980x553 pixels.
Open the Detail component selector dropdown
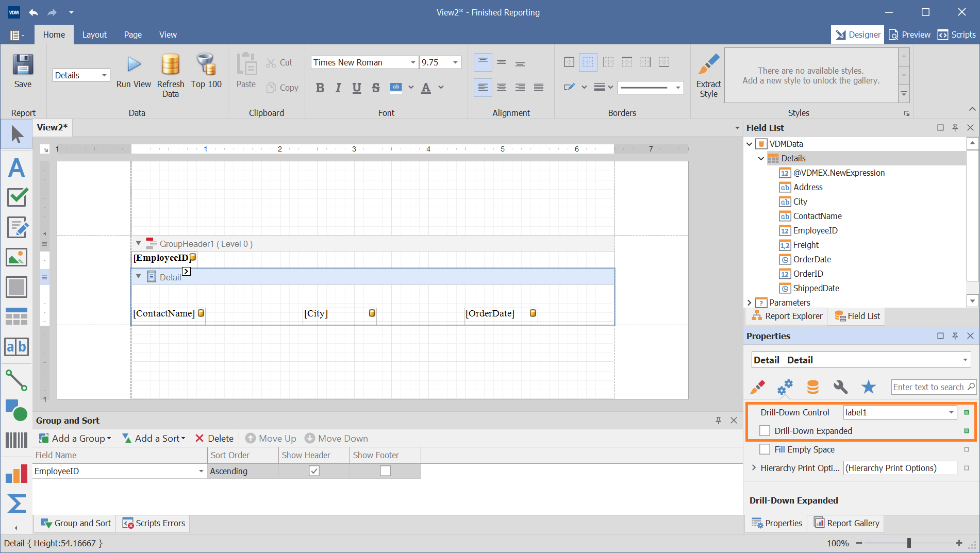click(965, 360)
